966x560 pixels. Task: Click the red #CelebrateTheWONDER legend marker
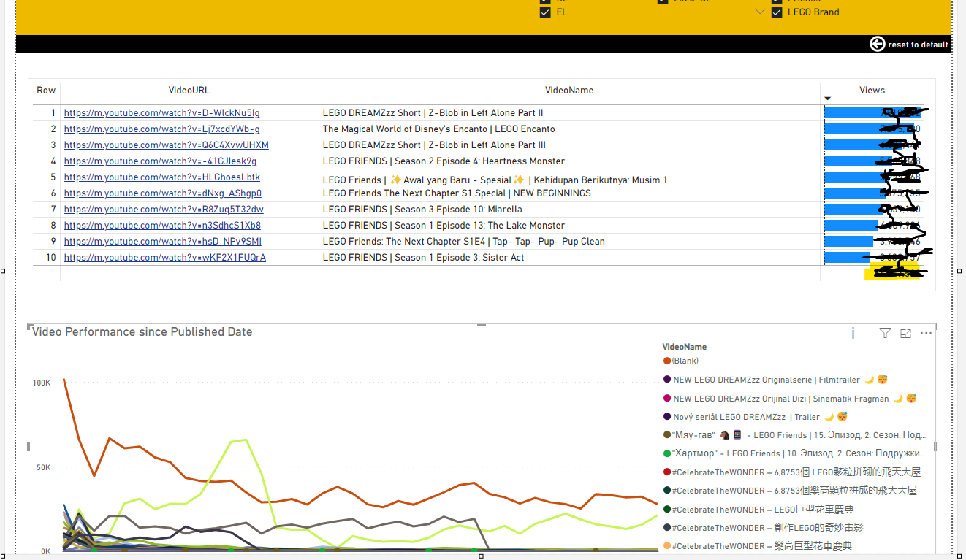(x=666, y=472)
